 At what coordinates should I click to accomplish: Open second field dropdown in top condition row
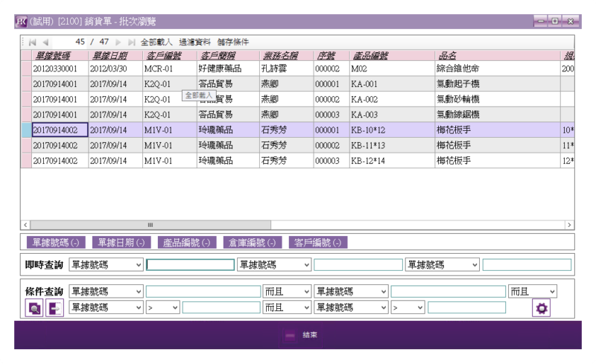click(351, 292)
